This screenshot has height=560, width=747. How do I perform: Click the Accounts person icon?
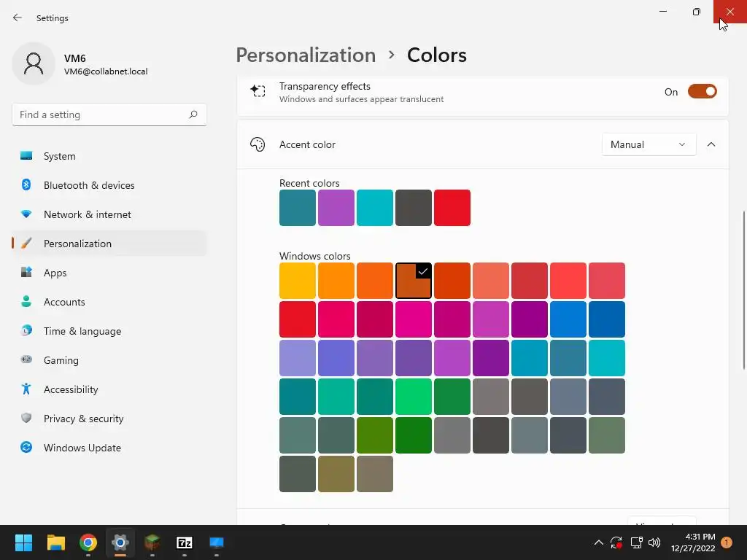pos(26,301)
